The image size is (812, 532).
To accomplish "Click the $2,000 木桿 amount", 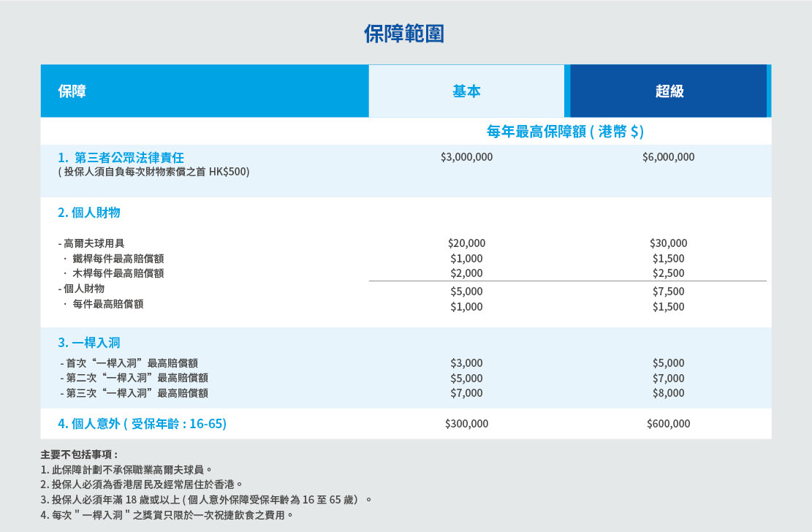I will coord(466,273).
